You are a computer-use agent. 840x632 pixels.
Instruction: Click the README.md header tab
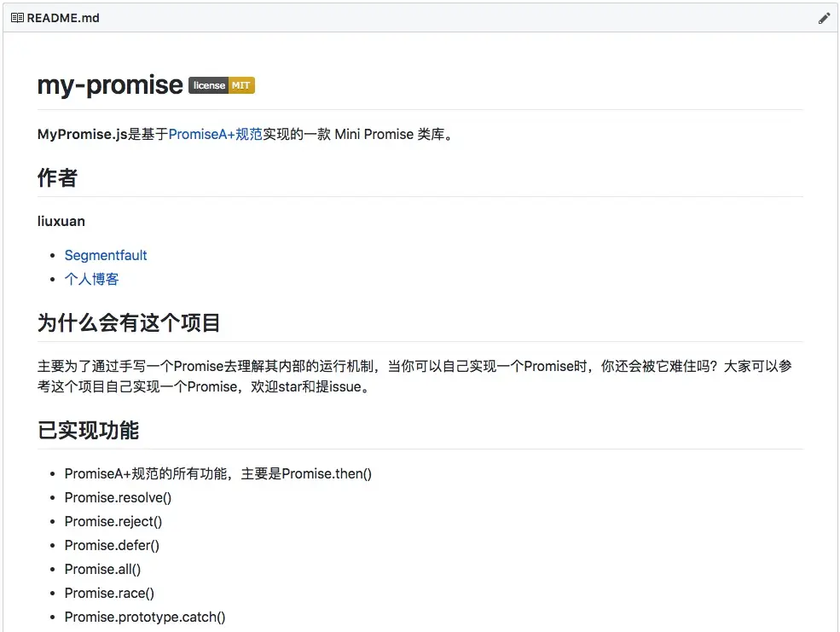(x=62, y=17)
